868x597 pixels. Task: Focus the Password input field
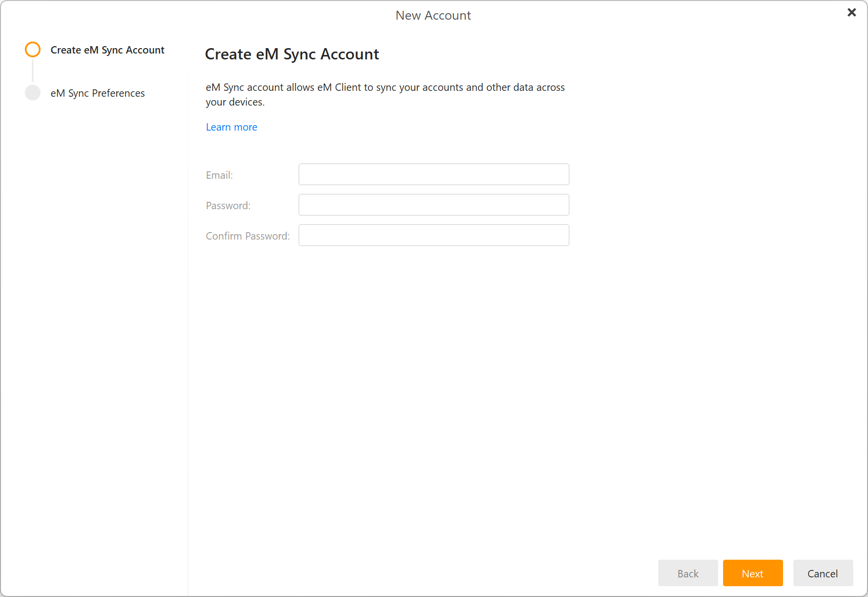click(434, 205)
